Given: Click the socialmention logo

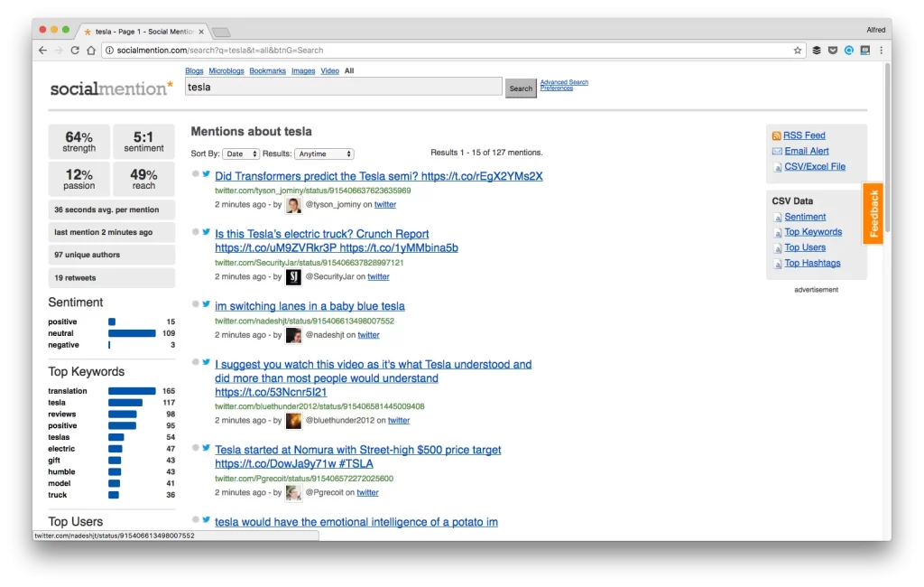Looking at the screenshot, I should pyautogui.click(x=111, y=89).
